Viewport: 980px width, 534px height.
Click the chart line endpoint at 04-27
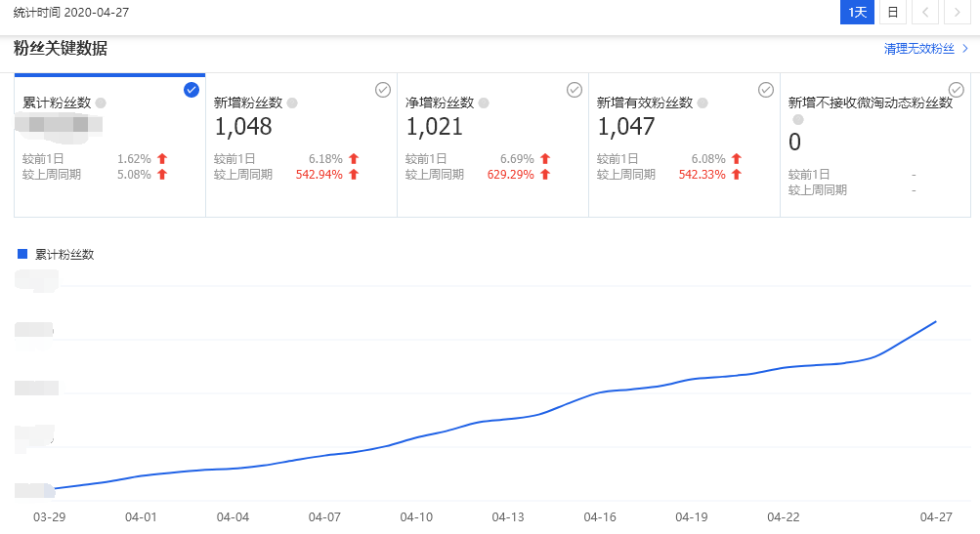[936, 321]
